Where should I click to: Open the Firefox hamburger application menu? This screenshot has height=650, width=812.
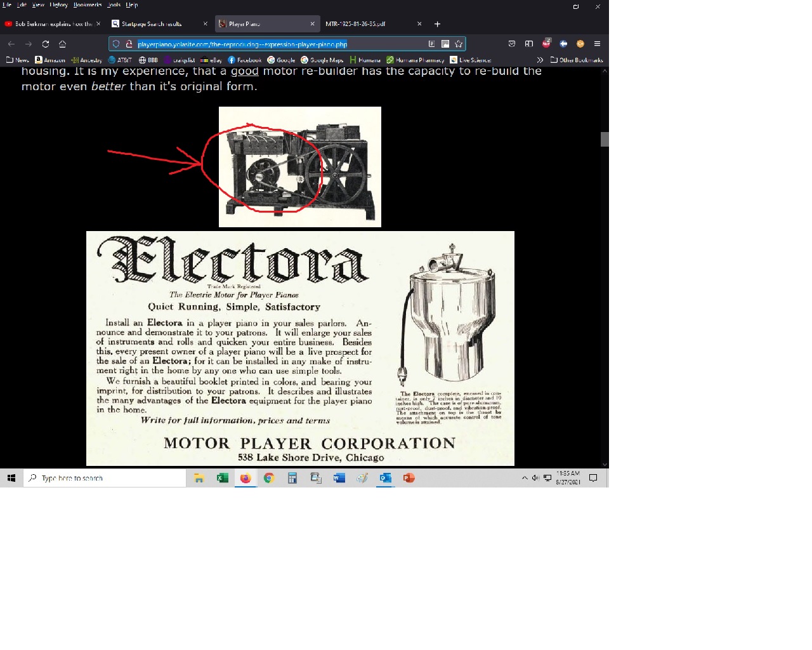point(597,44)
